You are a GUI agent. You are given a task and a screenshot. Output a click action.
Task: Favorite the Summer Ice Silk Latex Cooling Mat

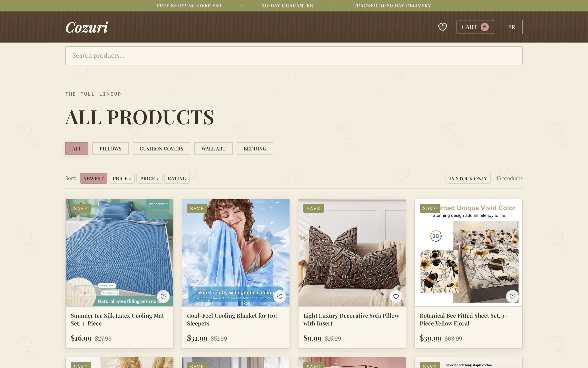point(163,296)
